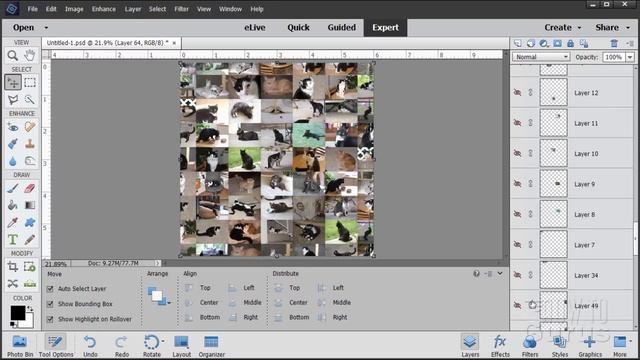Select the Red Eye Removal tool
Viewport: 640px width, 360px height.
[x=13, y=127]
